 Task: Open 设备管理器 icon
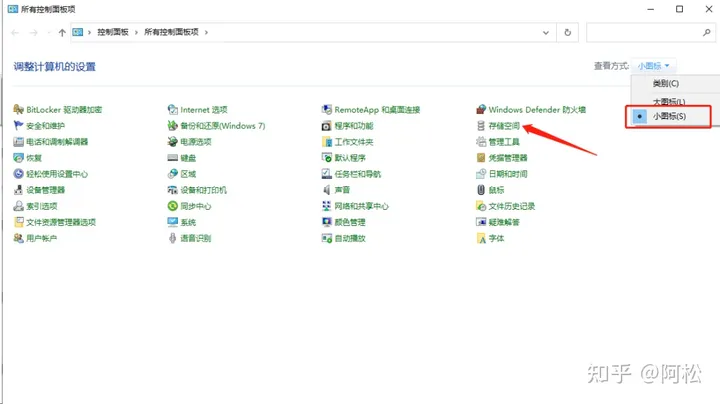18,190
